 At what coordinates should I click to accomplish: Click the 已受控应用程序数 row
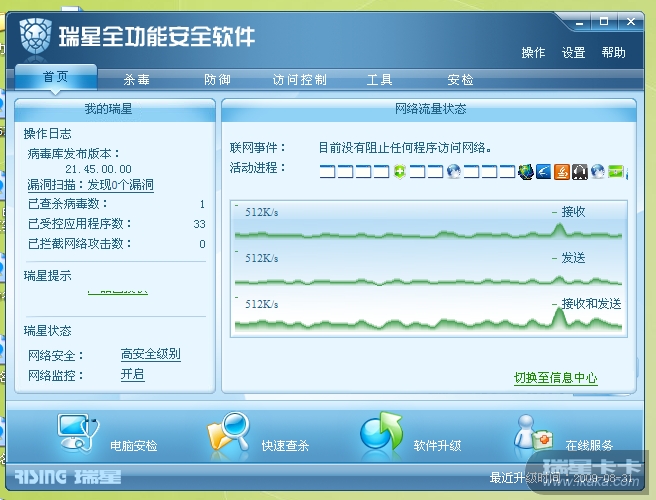click(x=117, y=224)
